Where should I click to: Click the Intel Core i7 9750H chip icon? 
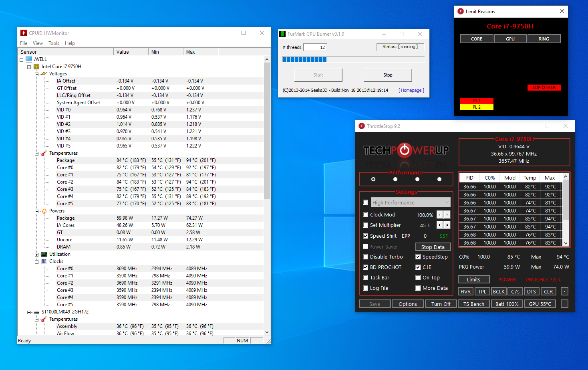(36, 67)
